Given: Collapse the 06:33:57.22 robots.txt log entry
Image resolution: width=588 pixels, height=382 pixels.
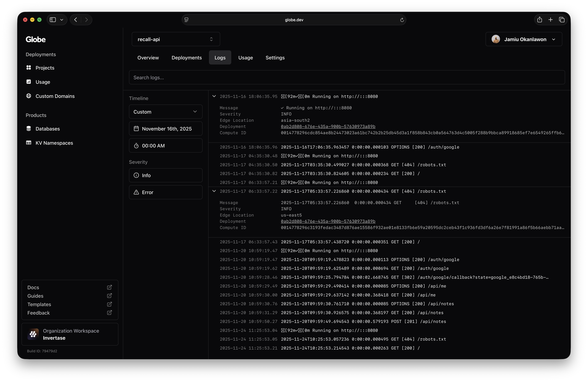Looking at the screenshot, I should [x=214, y=191].
